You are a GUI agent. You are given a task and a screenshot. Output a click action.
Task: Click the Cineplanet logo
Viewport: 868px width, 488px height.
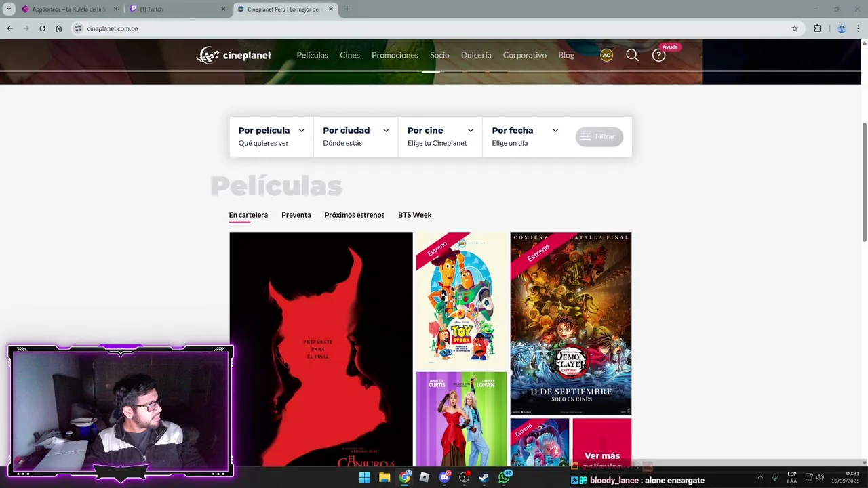pos(234,55)
